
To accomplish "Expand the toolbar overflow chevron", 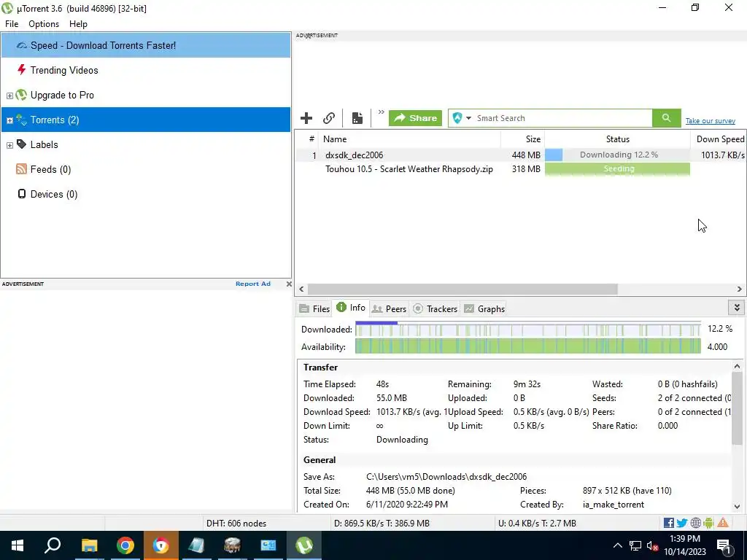I will pos(381,112).
